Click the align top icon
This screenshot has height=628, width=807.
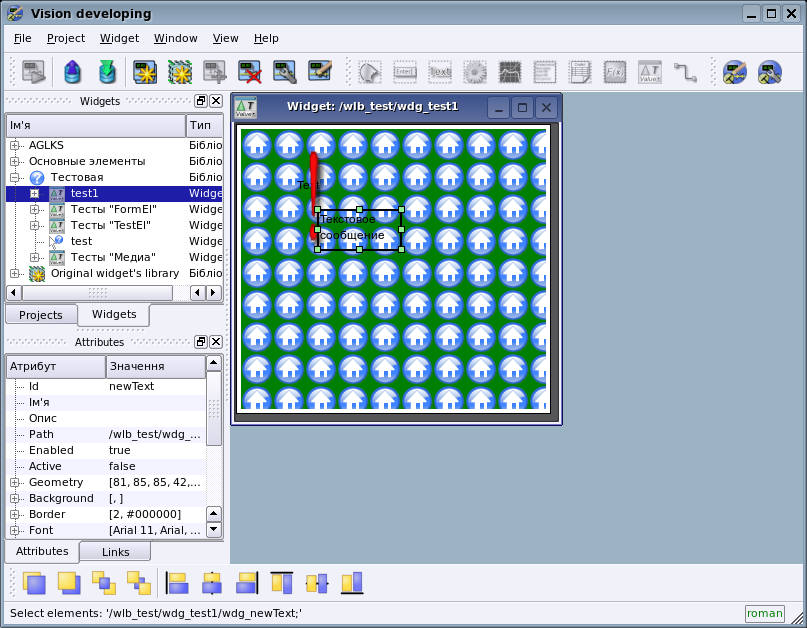[x=282, y=582]
